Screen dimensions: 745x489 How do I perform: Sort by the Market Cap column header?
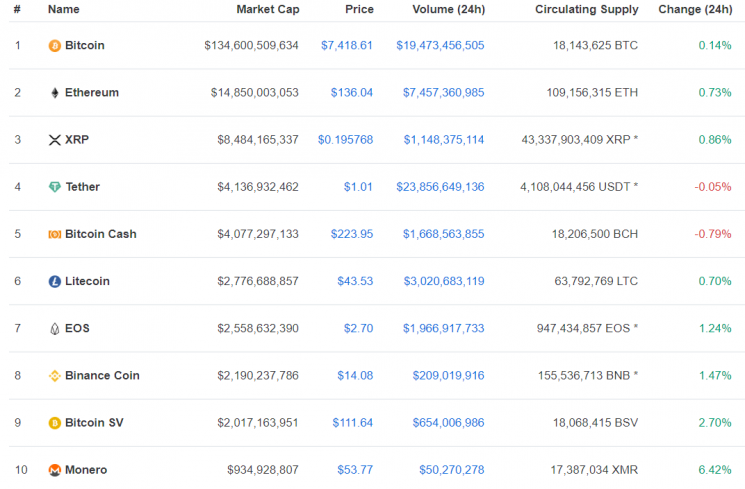click(268, 10)
